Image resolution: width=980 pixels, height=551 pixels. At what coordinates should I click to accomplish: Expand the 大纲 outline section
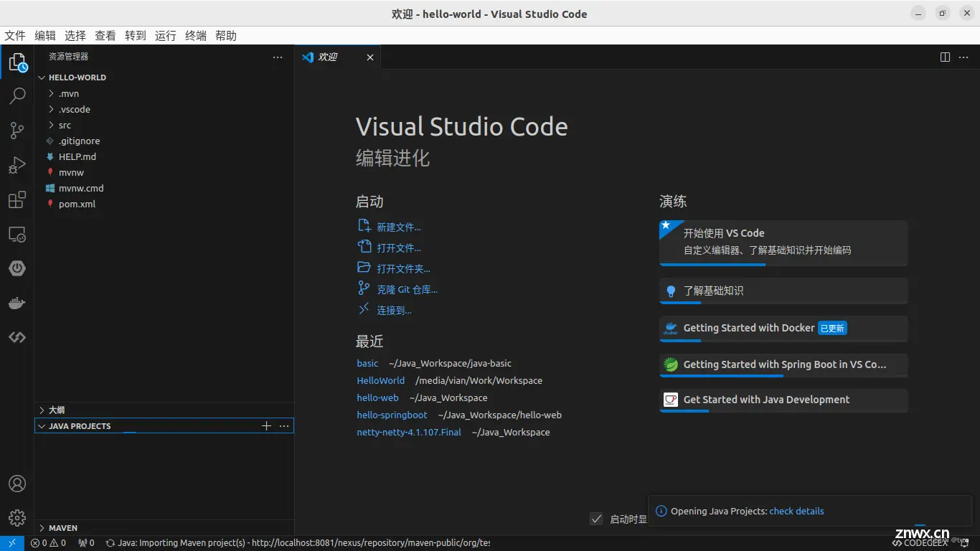(164, 410)
